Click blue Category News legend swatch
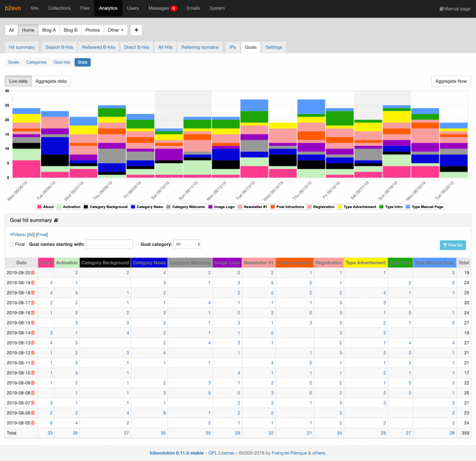This screenshot has height=461, width=476. pyautogui.click(x=132, y=207)
